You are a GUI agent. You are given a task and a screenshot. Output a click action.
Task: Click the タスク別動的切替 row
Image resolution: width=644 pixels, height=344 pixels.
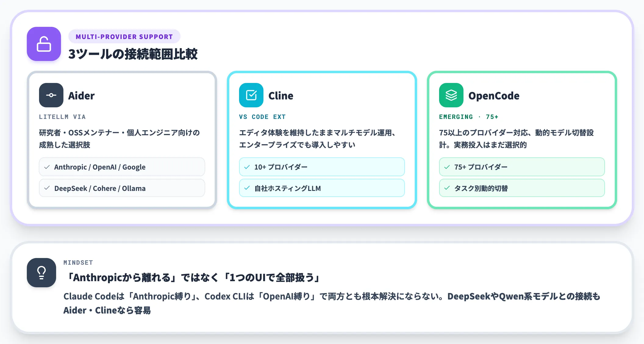click(x=522, y=188)
